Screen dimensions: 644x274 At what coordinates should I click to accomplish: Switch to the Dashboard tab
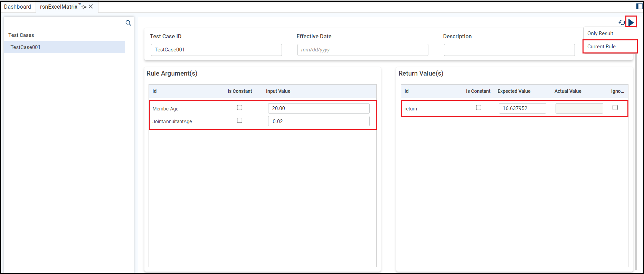coord(18,7)
